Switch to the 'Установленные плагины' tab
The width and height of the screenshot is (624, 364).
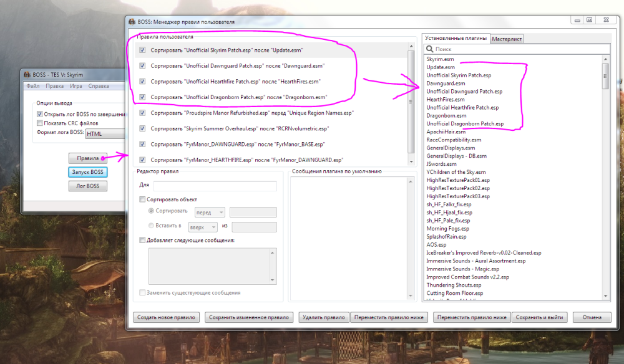point(456,38)
